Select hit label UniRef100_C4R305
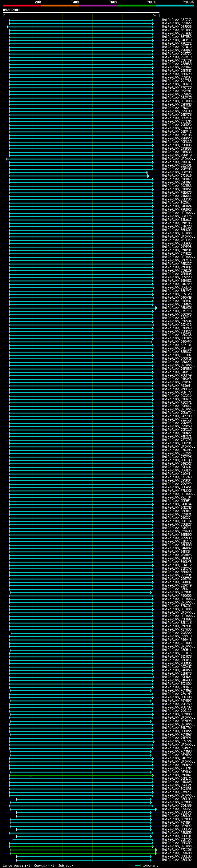The height and width of the screenshot is (868, 197). coord(177,782)
